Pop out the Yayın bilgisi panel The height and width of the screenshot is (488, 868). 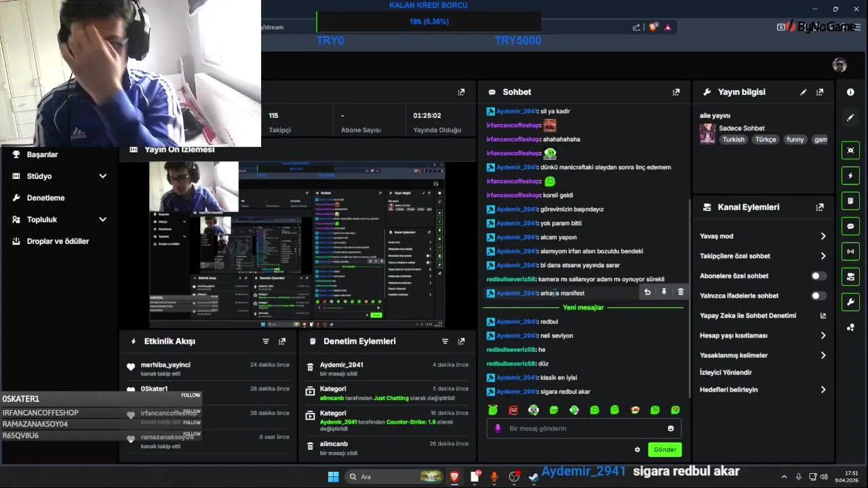[820, 92]
